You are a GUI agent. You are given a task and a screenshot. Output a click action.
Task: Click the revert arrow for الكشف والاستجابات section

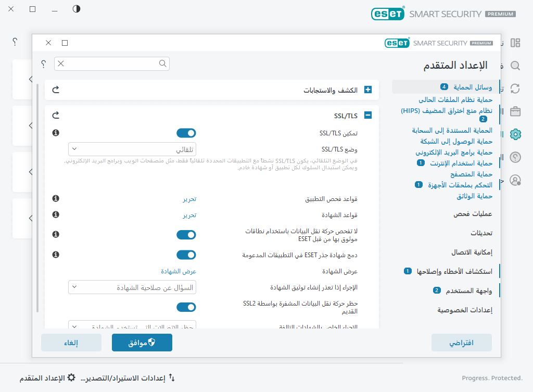click(56, 90)
